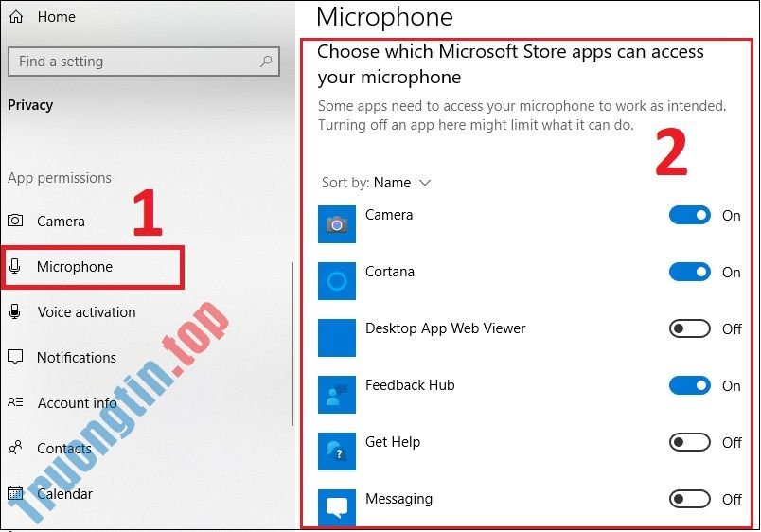
Task: Click the Privacy heading
Action: 30,105
